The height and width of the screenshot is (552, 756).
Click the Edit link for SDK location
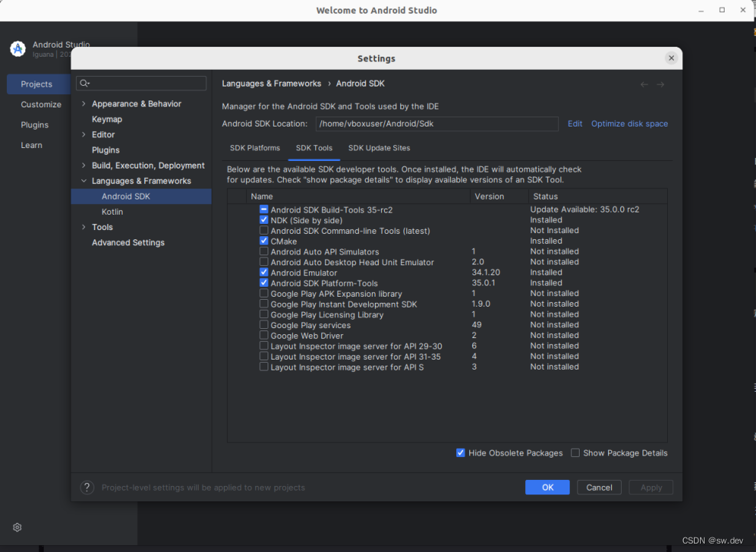click(x=575, y=124)
